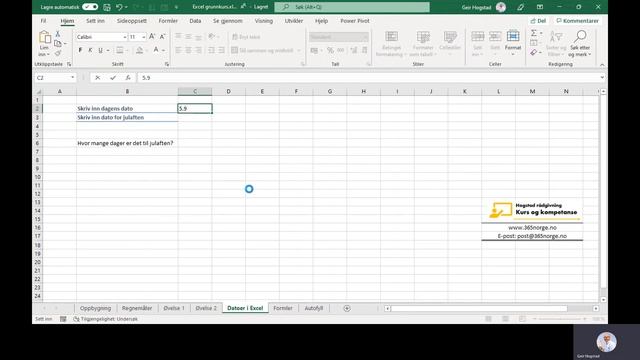Screen dimensions: 640x360
Task: Open the Utklippstavle dialog launcher
Action: coord(69,64)
